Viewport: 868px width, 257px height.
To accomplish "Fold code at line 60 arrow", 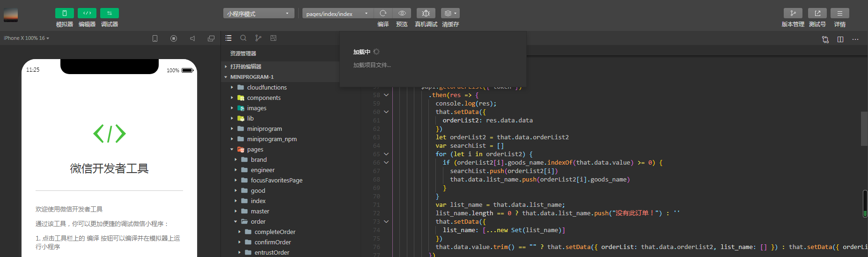I will click(386, 112).
